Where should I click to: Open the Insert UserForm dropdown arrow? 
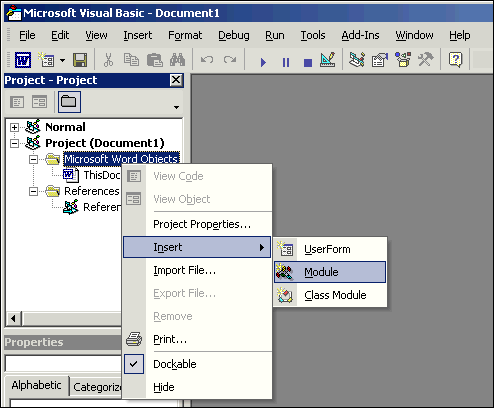click(x=62, y=61)
